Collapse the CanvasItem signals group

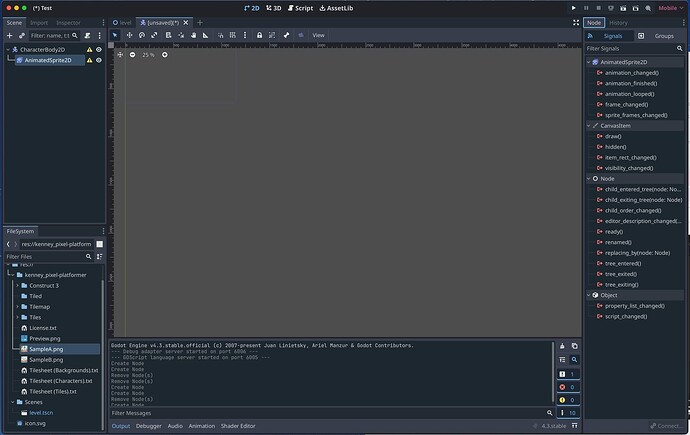click(589, 126)
